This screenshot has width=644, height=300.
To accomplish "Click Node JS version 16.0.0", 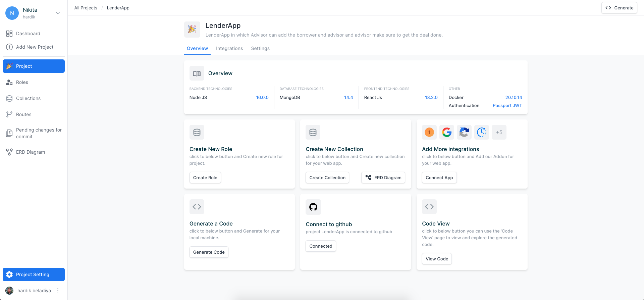I will (x=262, y=97).
